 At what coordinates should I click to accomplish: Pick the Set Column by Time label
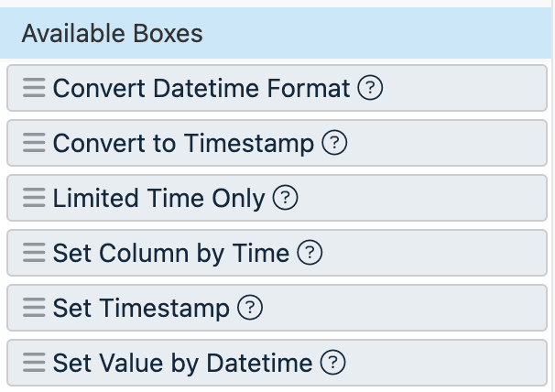pos(171,254)
